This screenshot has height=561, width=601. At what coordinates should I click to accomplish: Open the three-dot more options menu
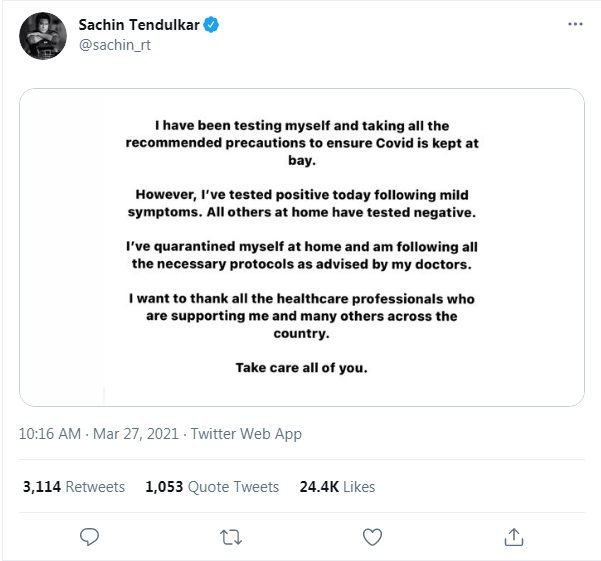point(574,24)
